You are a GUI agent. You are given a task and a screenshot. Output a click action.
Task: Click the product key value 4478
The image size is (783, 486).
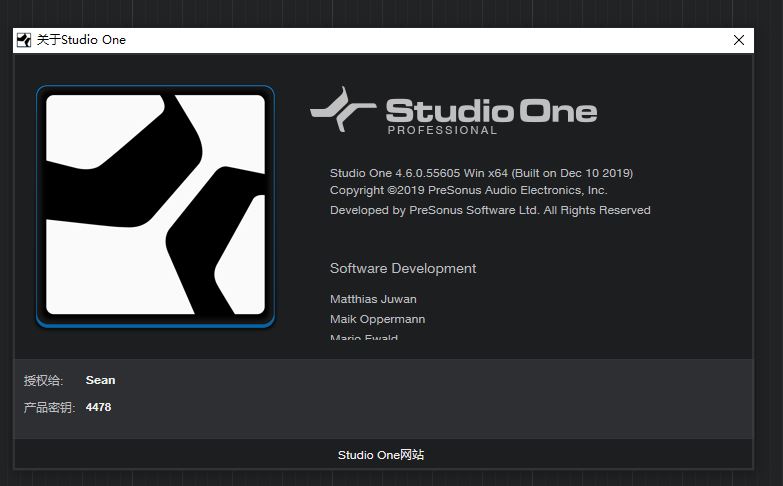(x=98, y=407)
